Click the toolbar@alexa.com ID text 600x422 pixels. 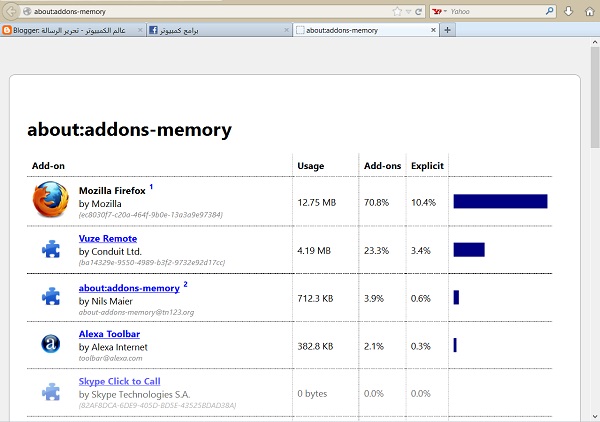coord(110,358)
